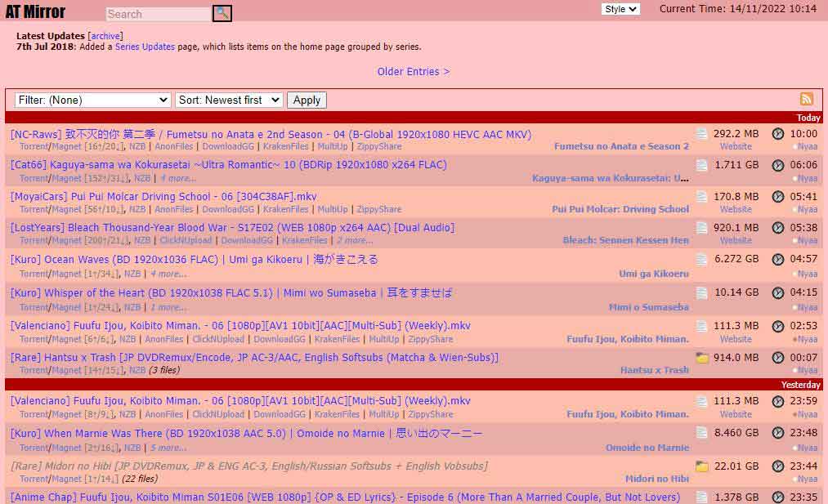Expand '4 more...' links for the Kaguya-sama entry
This screenshot has width=828, height=504.
coord(178,178)
